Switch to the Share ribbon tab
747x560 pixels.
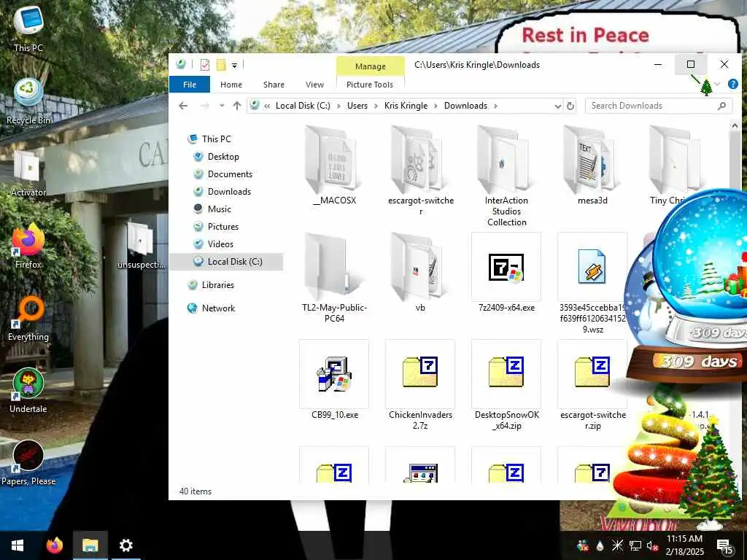[274, 85]
